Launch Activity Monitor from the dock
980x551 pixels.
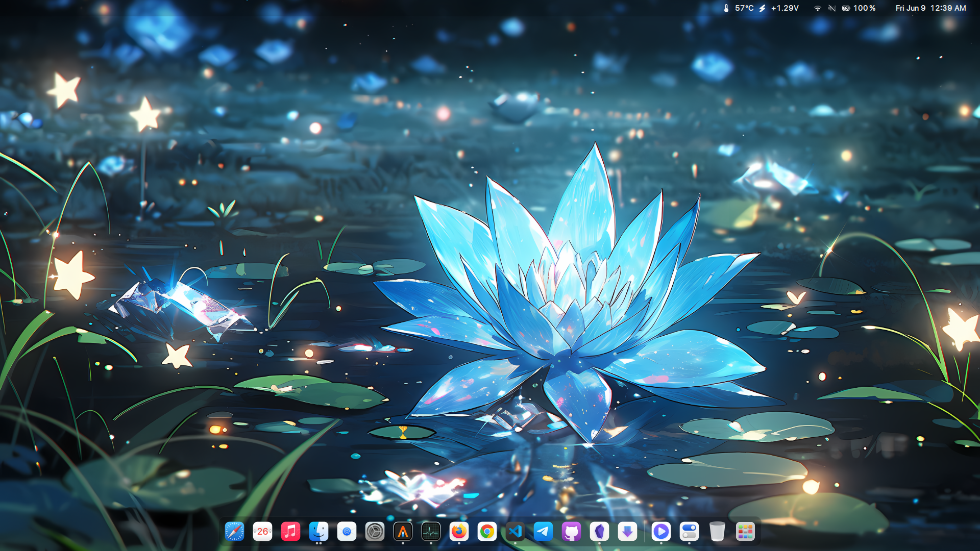point(431,532)
